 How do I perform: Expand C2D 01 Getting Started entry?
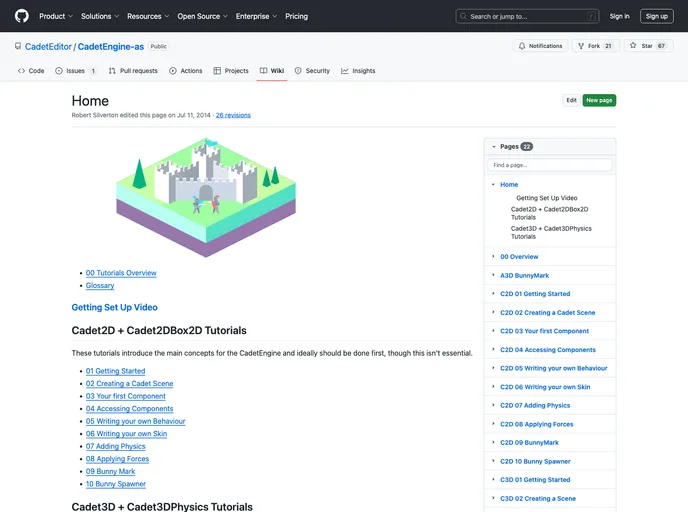tap(493, 294)
